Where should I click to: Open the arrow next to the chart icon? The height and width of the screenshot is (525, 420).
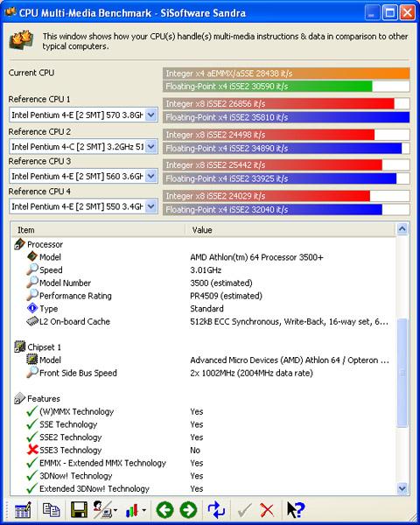pos(143,510)
